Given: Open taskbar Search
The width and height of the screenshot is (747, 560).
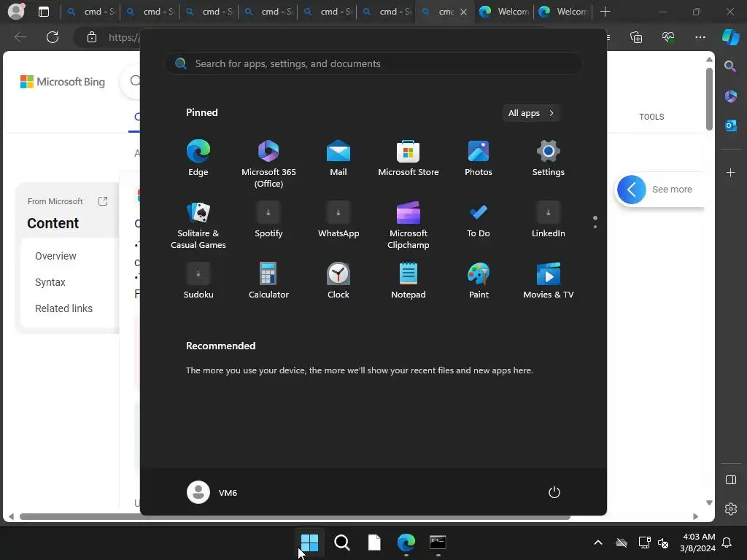Looking at the screenshot, I should click(342, 542).
